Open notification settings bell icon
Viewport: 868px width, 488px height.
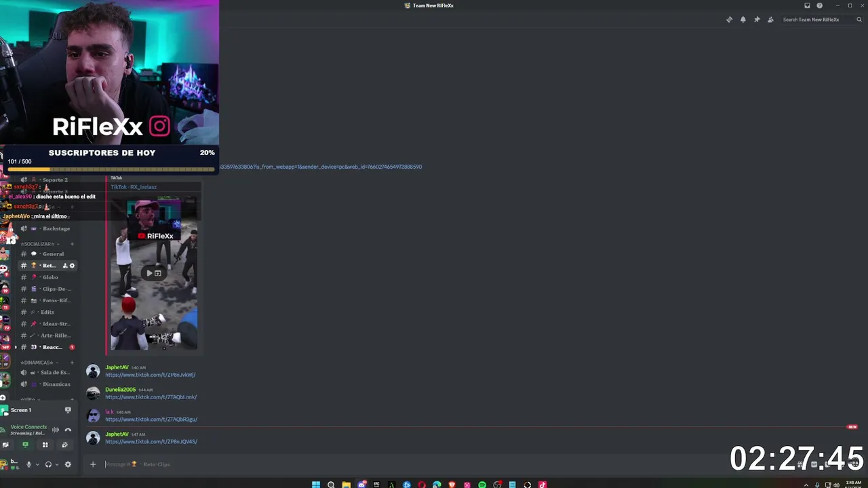(743, 20)
